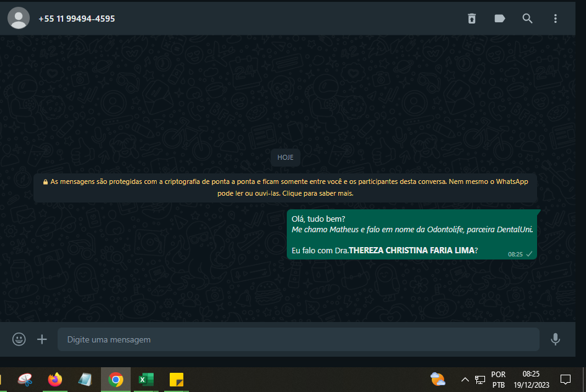Viewport: 586px width, 392px height.
Task: Click the encryption notice to learn more
Action: 285,188
